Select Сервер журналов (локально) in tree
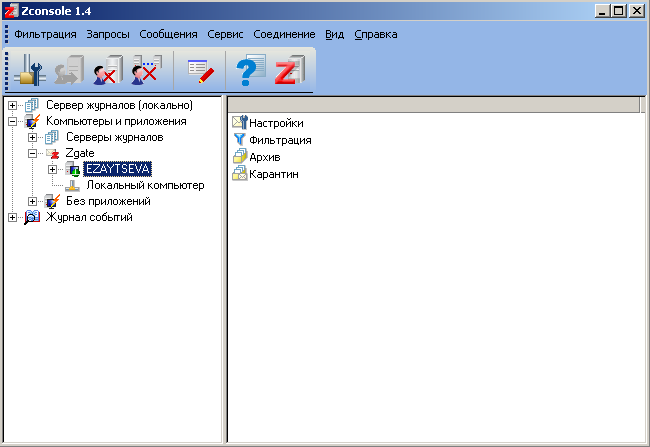The width and height of the screenshot is (650, 447). tap(119, 105)
